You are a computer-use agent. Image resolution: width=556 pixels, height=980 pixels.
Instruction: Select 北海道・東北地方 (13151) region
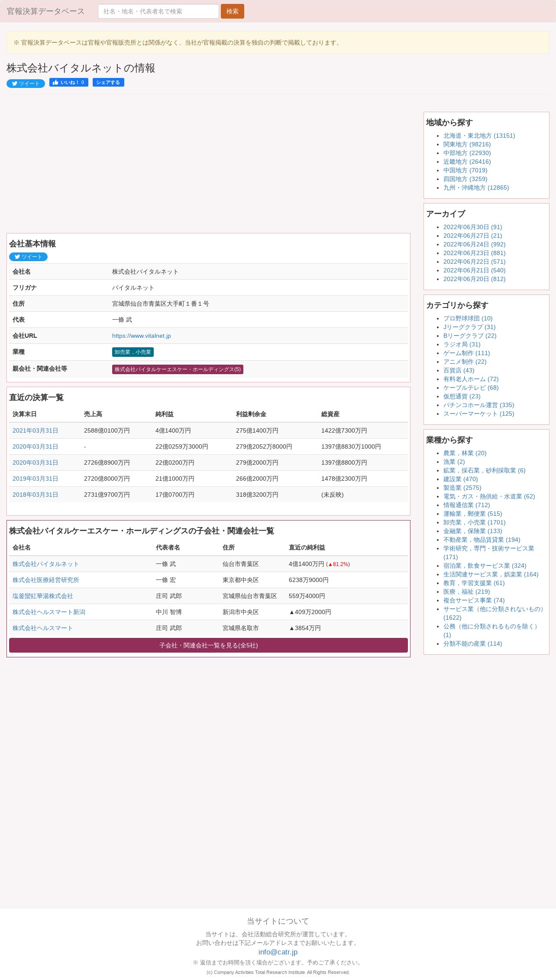(x=479, y=136)
